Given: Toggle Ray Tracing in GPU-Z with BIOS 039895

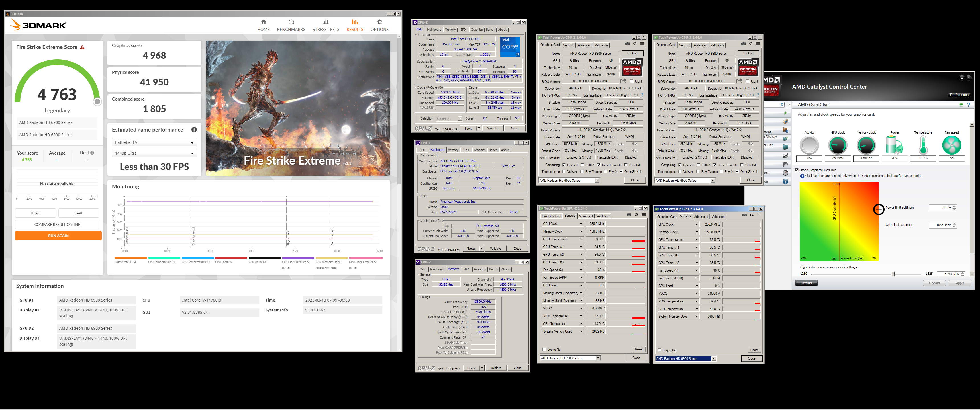Looking at the screenshot, I should [698, 171].
